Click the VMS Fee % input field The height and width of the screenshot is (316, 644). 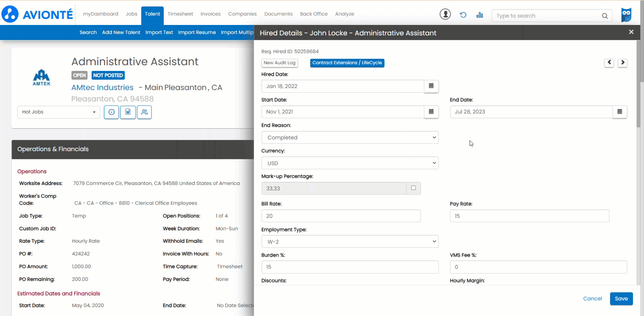click(538, 267)
